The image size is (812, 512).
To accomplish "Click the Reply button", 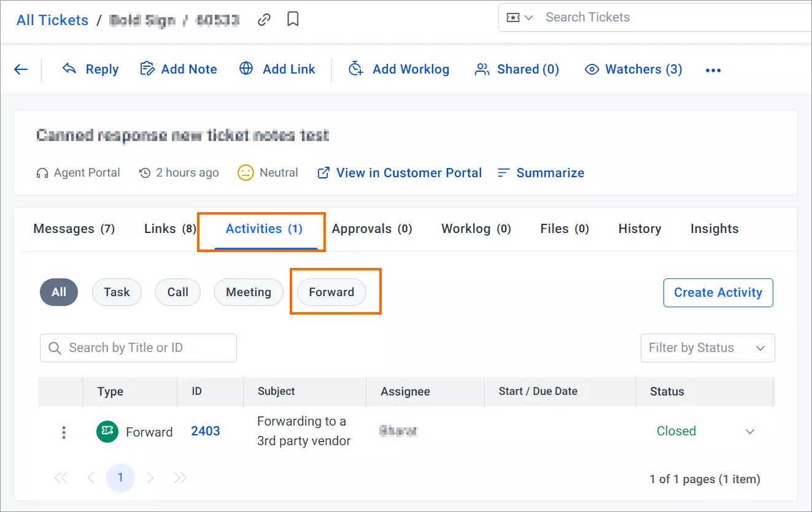I will coord(90,69).
